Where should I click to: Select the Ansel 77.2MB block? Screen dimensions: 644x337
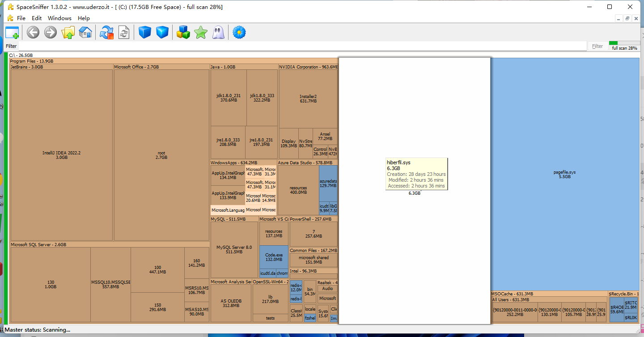[325, 137]
